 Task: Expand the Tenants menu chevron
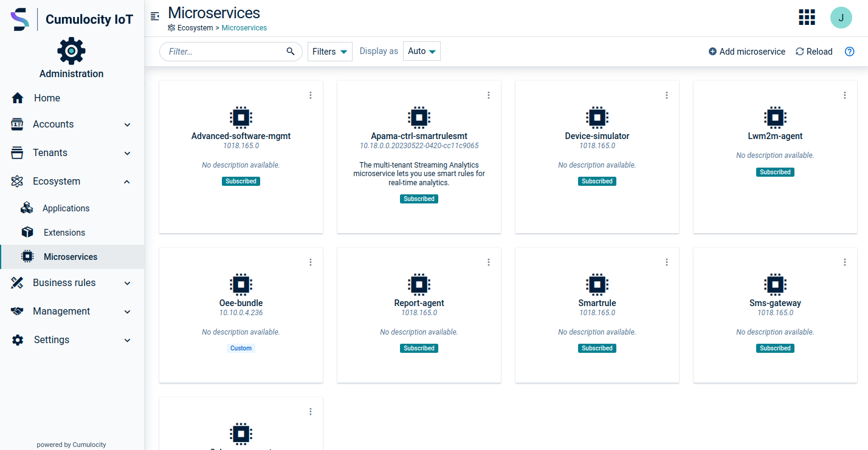128,153
